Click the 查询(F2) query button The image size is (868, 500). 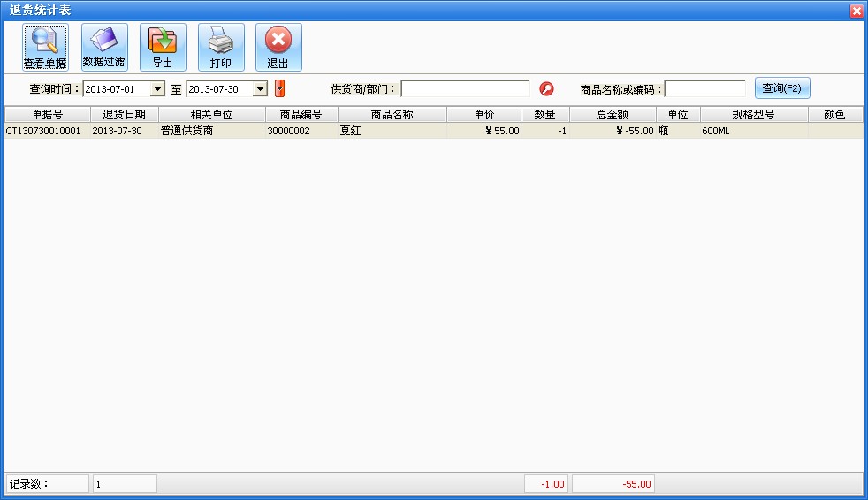pyautogui.click(x=782, y=88)
